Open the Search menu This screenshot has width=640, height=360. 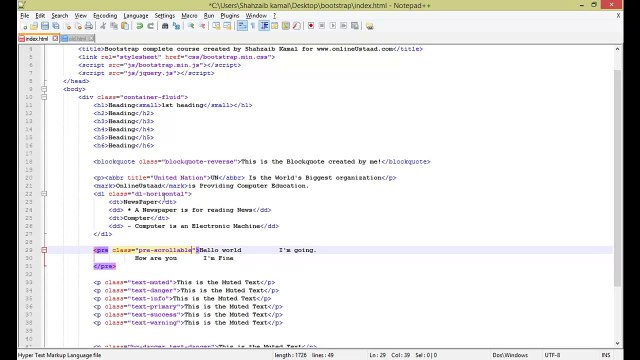click(60, 16)
